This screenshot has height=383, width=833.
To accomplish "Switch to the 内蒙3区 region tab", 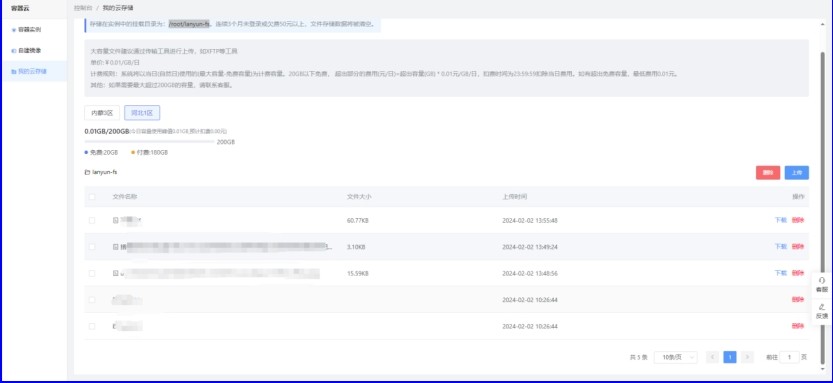I will (x=102, y=113).
